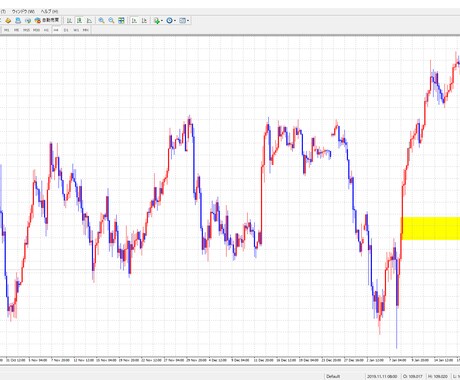Click the 9 Jan 20:00 time axis label
Image resolution: width=460 pixels, height=380 pixels.
click(x=420, y=360)
